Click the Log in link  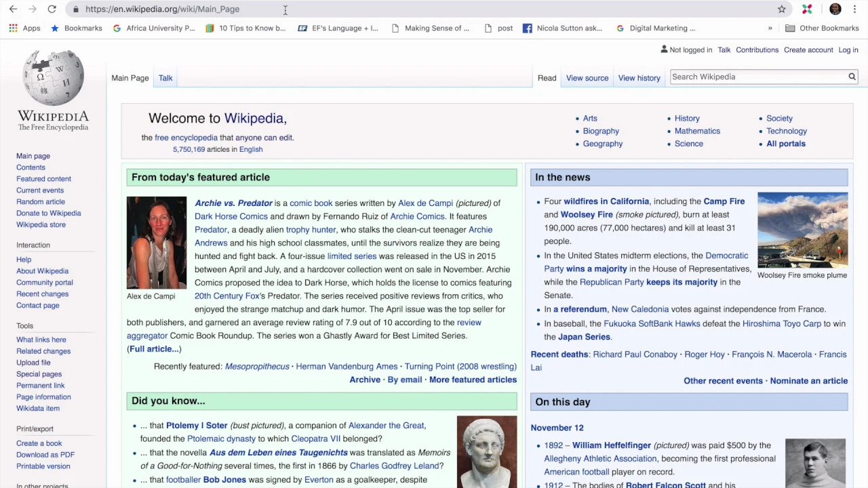[x=848, y=50]
